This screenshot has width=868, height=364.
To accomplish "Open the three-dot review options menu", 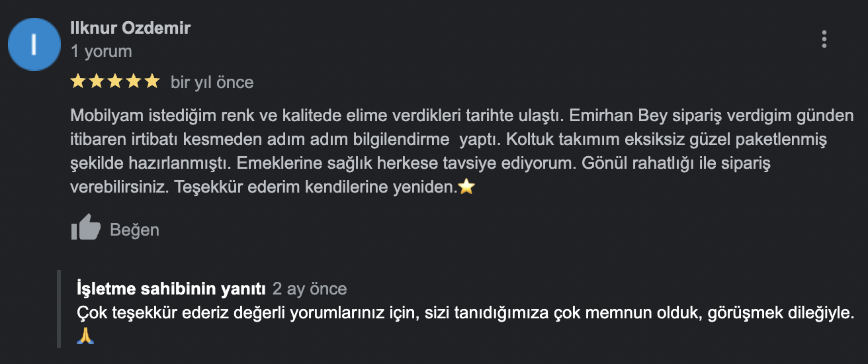I will click(824, 40).
